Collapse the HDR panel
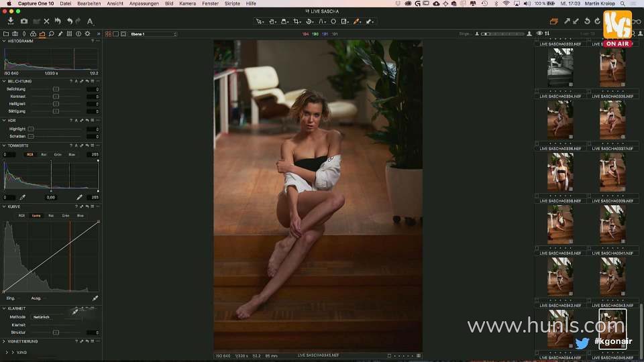The height and width of the screenshot is (362, 644). pyautogui.click(x=4, y=121)
